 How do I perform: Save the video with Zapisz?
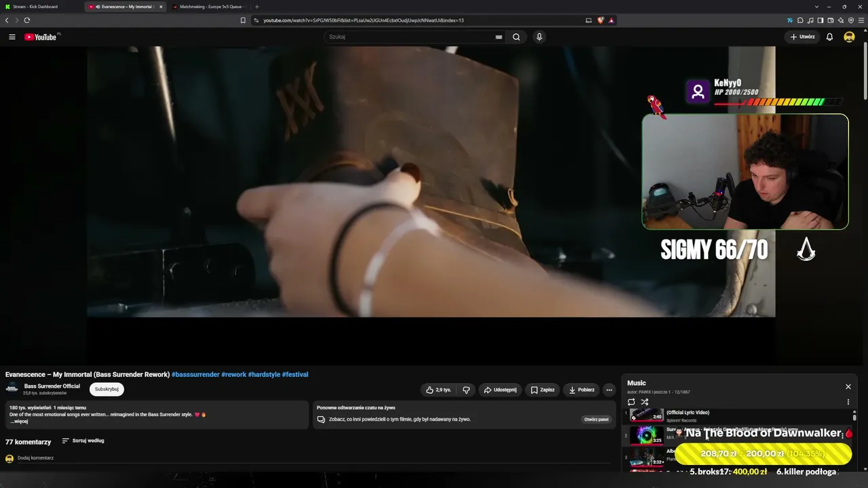point(542,390)
